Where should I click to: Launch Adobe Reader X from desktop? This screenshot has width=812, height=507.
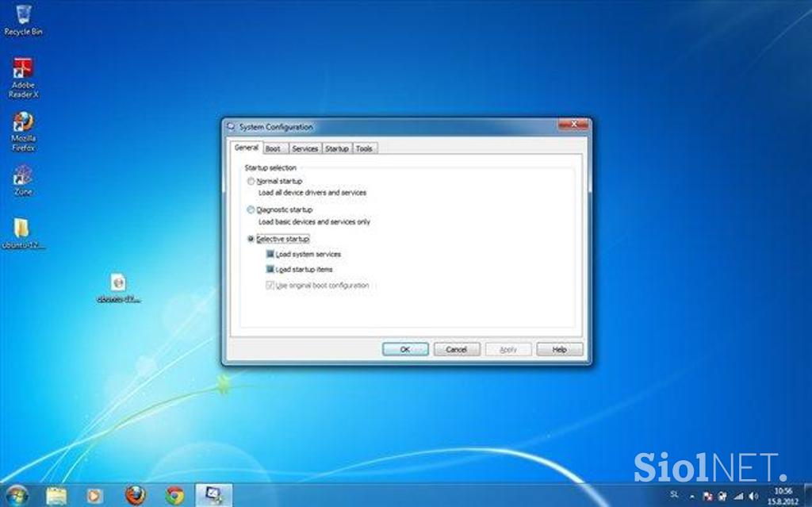pos(23,70)
